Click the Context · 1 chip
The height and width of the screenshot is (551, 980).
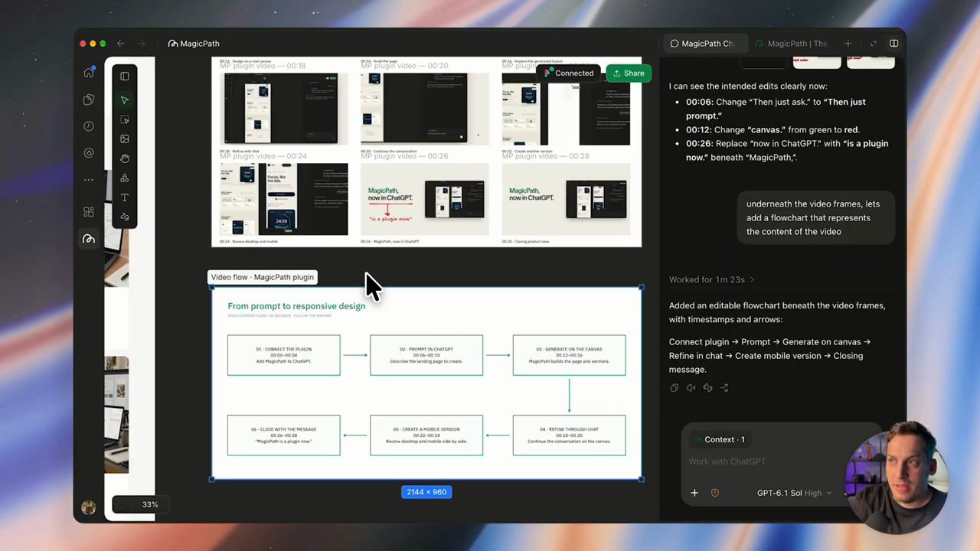click(720, 439)
